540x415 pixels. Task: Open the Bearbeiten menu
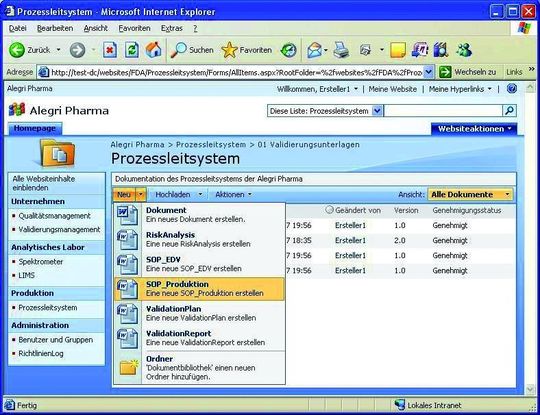pyautogui.click(x=55, y=28)
